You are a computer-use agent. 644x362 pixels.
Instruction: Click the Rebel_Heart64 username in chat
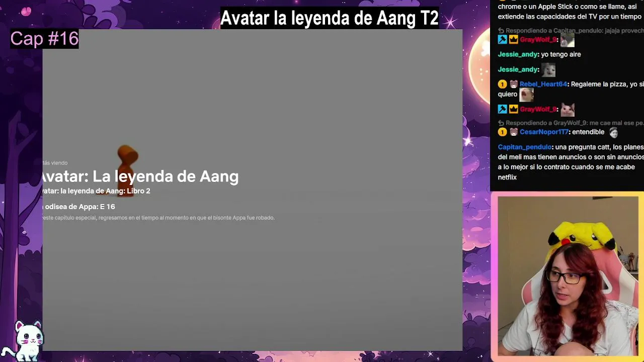[543, 84]
